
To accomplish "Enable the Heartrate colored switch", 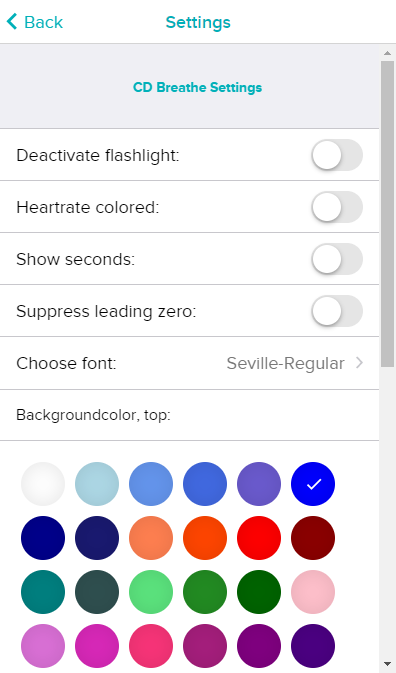I will tap(337, 207).
